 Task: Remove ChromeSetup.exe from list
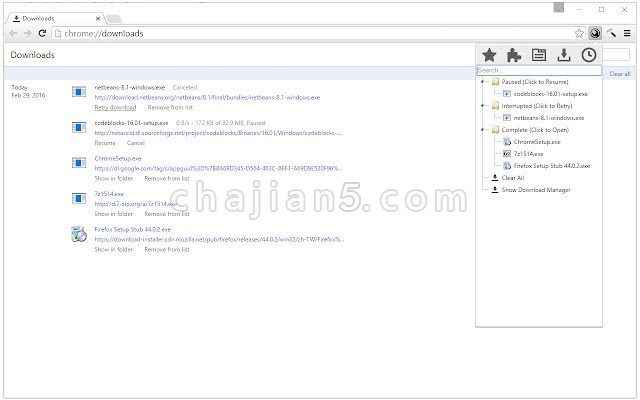pos(167,178)
